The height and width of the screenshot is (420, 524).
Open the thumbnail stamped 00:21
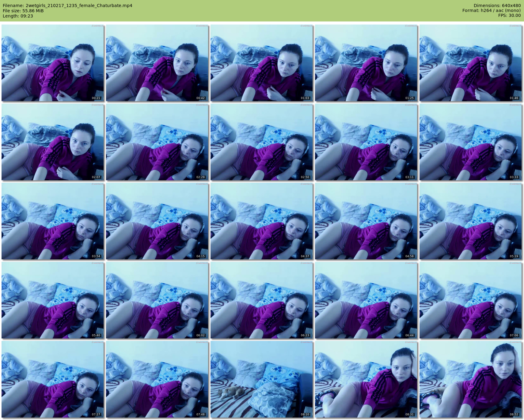click(53, 63)
